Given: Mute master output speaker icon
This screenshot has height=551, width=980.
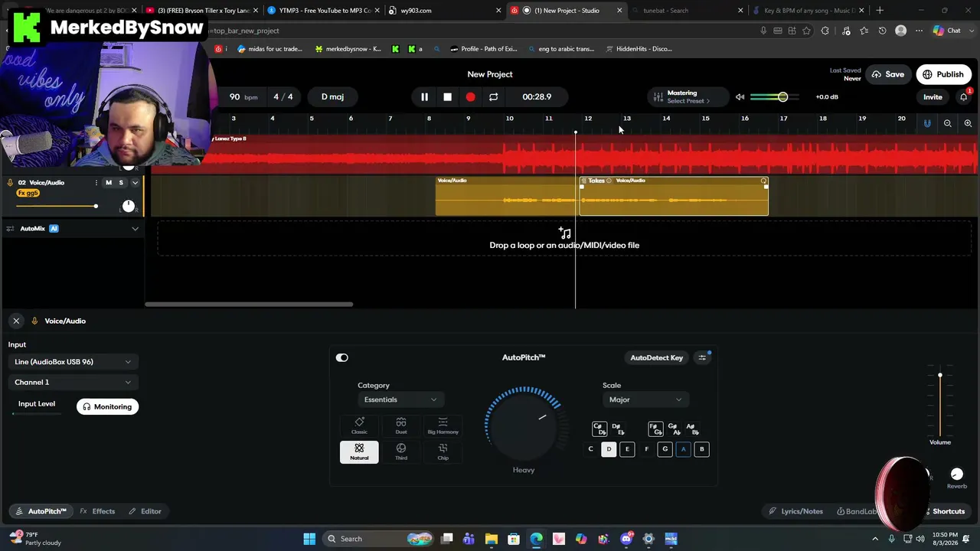Looking at the screenshot, I should [x=740, y=97].
